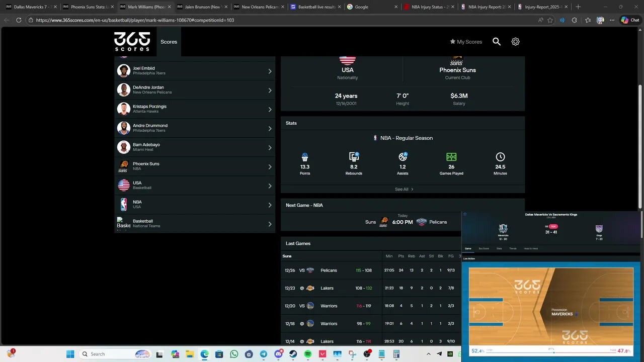
Task: Click Phoenix Suns club logo in profile
Action: coord(457,60)
